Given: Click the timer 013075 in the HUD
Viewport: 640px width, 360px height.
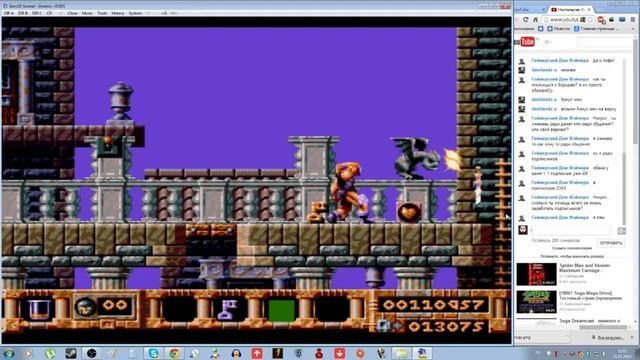Looking at the screenshot, I should pos(446,326).
